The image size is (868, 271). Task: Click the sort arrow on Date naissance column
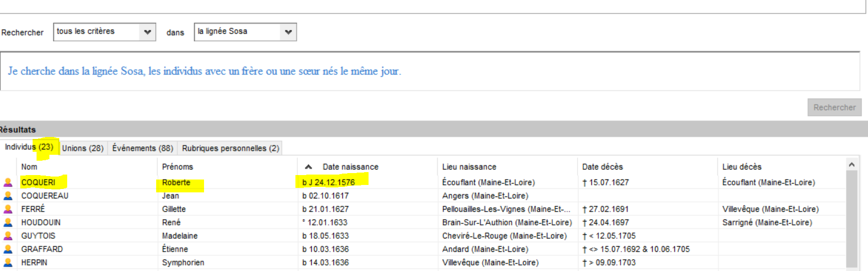[308, 167]
